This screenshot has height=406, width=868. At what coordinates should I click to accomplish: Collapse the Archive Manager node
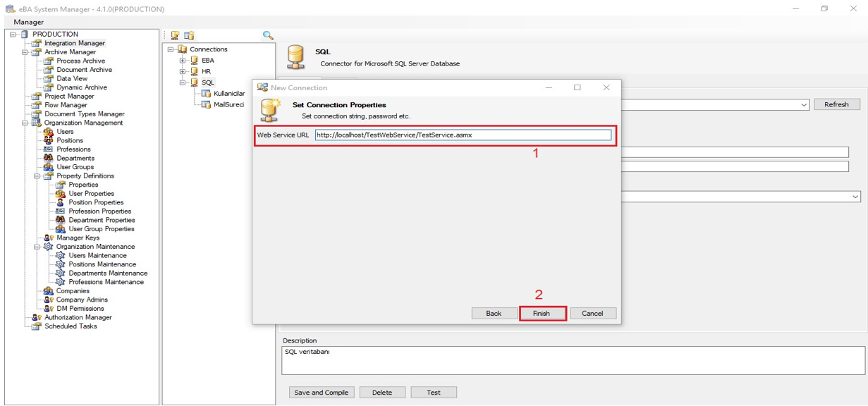point(25,52)
